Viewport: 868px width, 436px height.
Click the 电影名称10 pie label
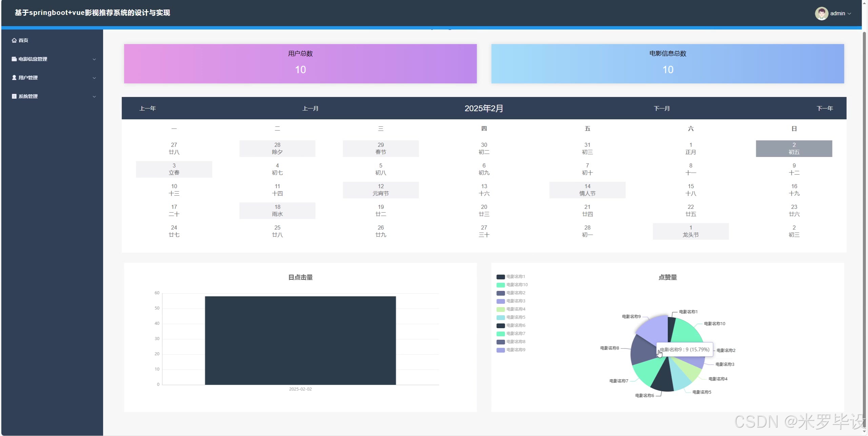coord(715,324)
